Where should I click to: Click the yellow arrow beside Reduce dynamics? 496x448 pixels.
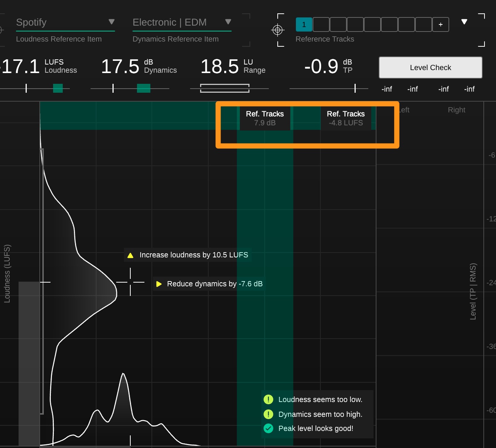click(159, 284)
